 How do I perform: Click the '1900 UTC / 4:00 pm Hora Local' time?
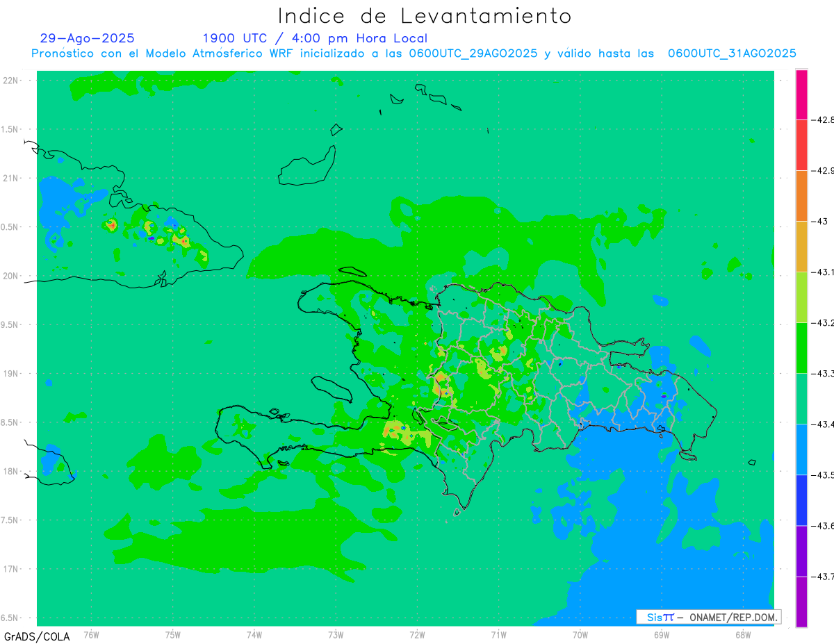click(315, 38)
